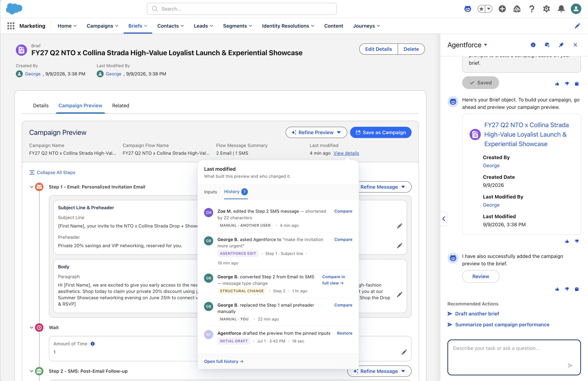Click the View details link
Screen dimensions: 588x381
pos(346,153)
